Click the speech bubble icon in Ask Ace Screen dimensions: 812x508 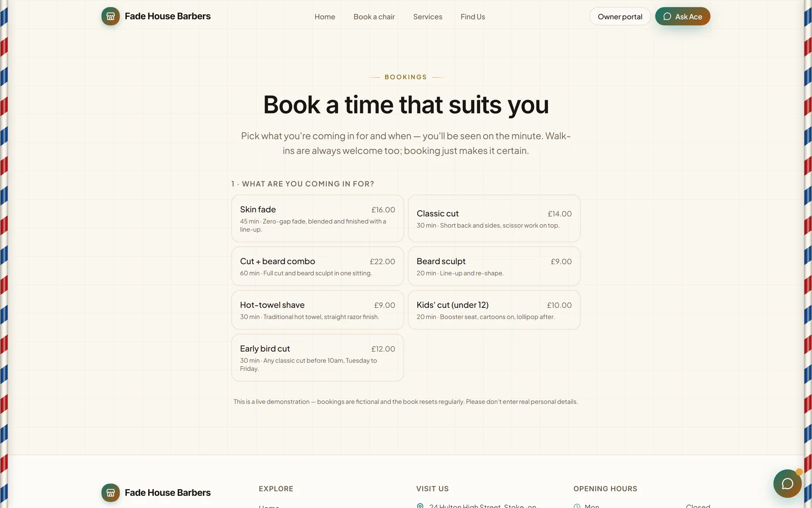(667, 16)
